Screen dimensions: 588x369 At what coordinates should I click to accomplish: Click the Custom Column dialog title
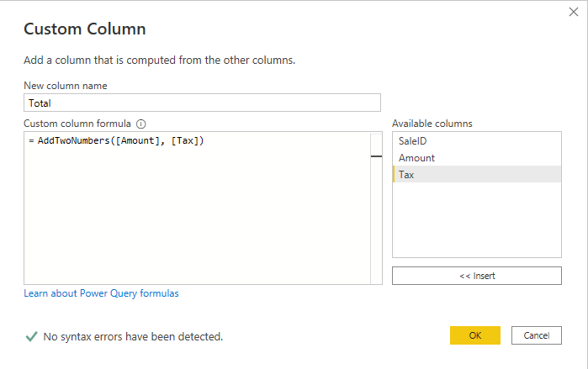click(85, 29)
